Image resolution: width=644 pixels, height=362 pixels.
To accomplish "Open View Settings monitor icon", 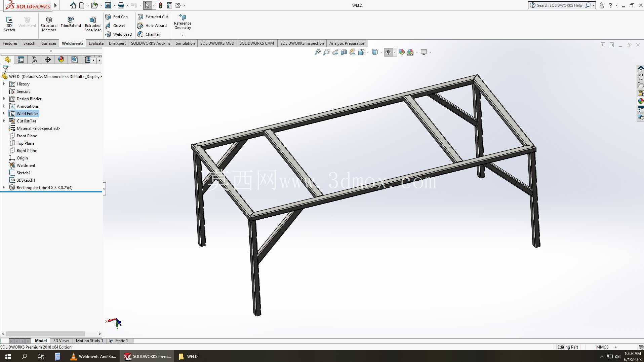I will click(424, 52).
